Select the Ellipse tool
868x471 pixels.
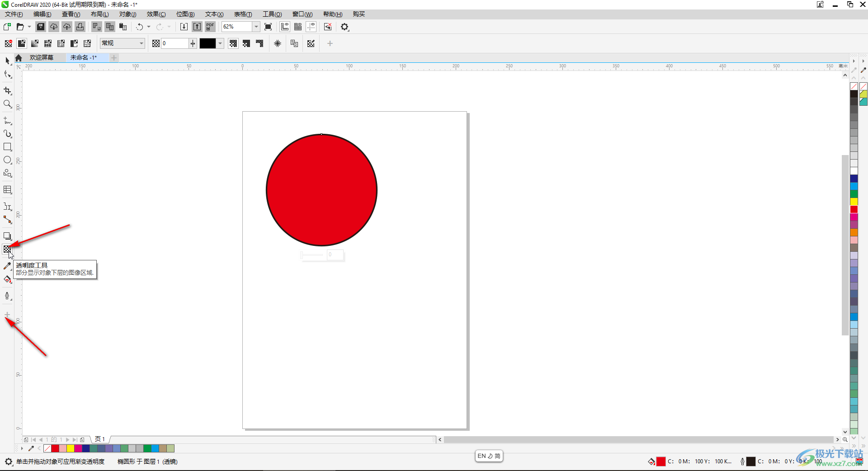7,160
